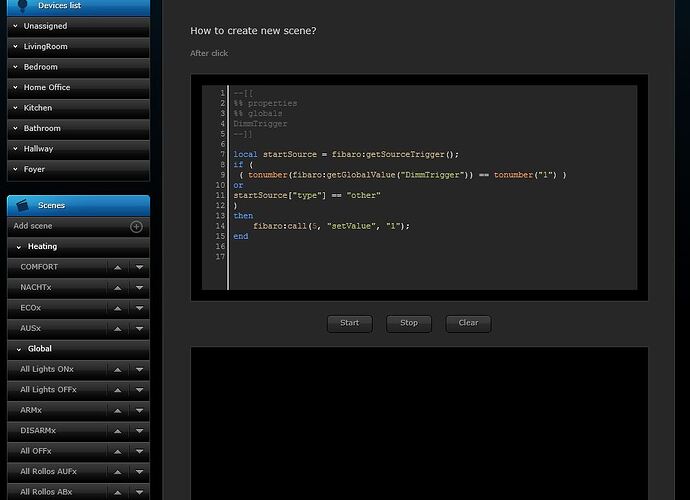Collapse the Heating scenes group

19,247
